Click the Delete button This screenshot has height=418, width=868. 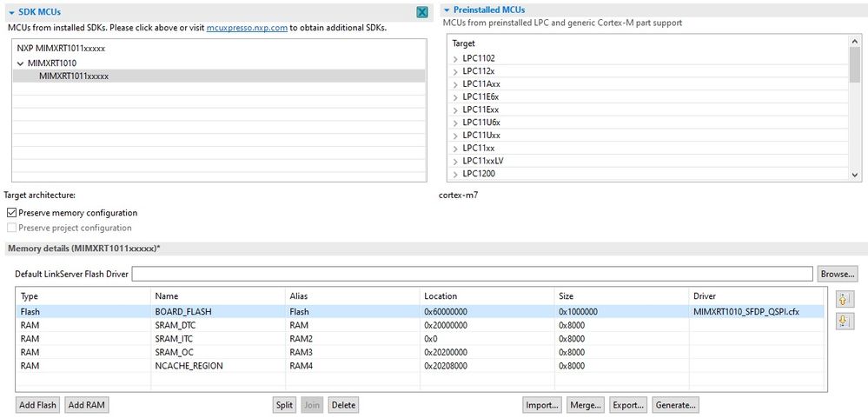343,405
